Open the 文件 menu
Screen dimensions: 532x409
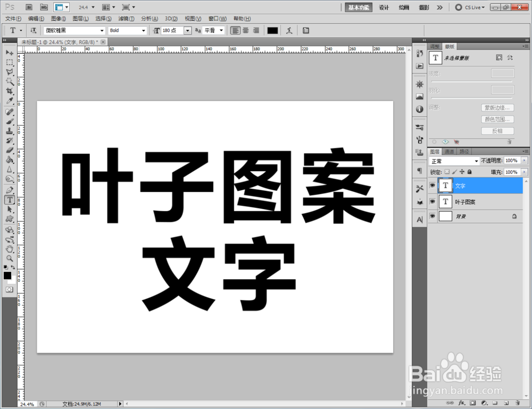point(13,19)
